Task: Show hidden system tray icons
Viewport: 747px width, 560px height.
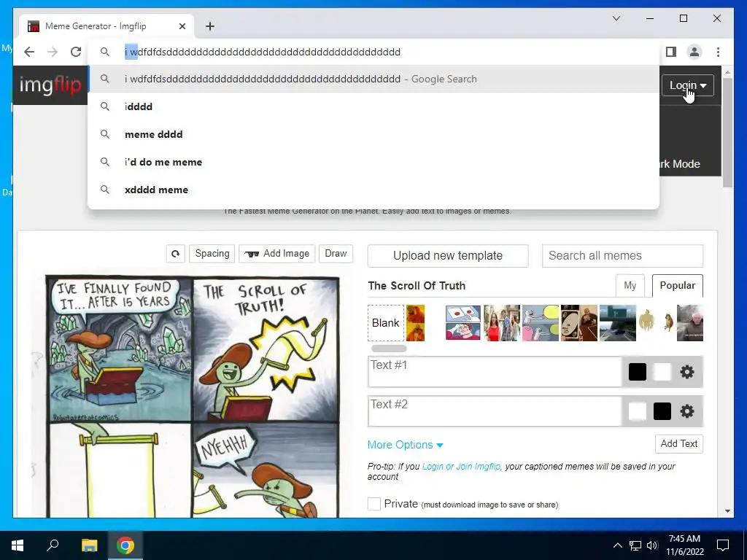Action: (617, 545)
